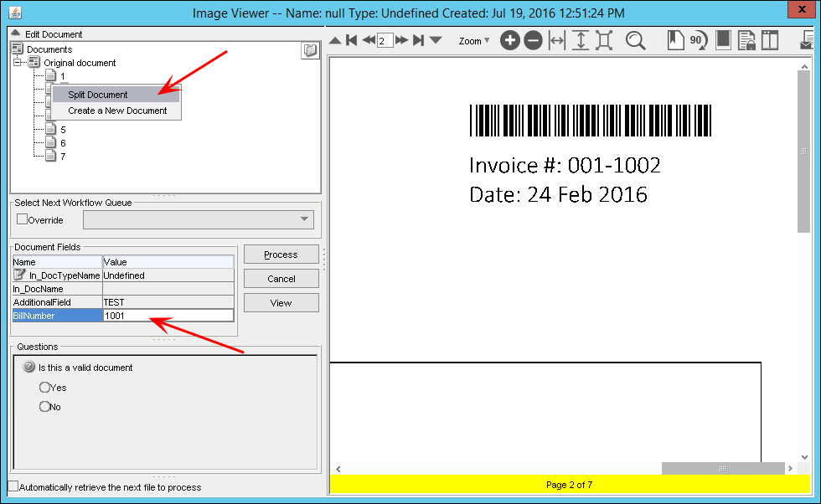
Task: Select No for valid document question
Action: coord(44,407)
